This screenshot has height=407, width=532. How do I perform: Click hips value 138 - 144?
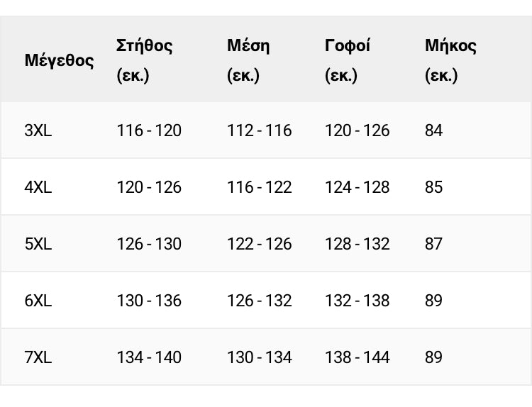pyautogui.click(x=358, y=357)
